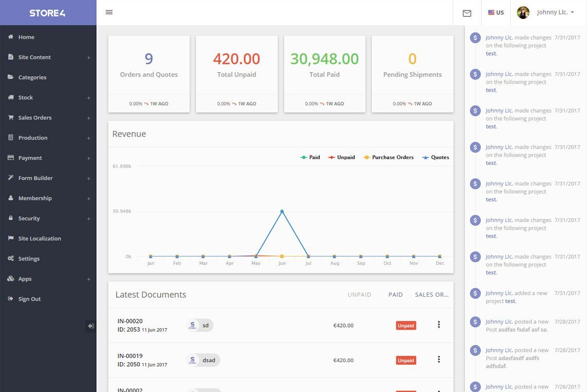Toggle Purchase Orders series in chart legend
Image resolution: width=587 pixels, height=392 pixels.
click(x=388, y=158)
